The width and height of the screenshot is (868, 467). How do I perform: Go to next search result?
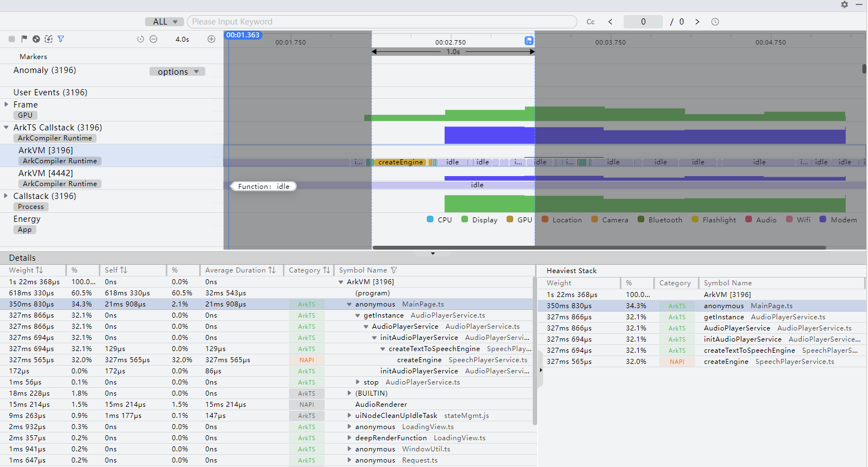[697, 22]
